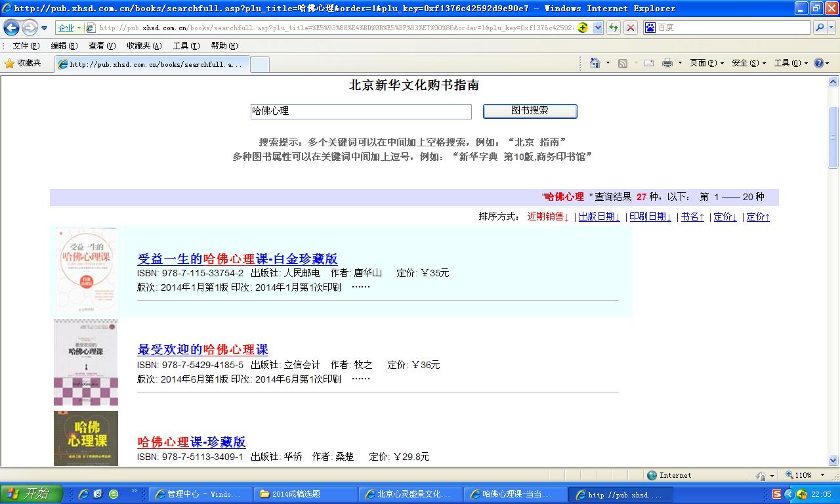Click the 收藏夹 favorites star button

tap(23, 63)
